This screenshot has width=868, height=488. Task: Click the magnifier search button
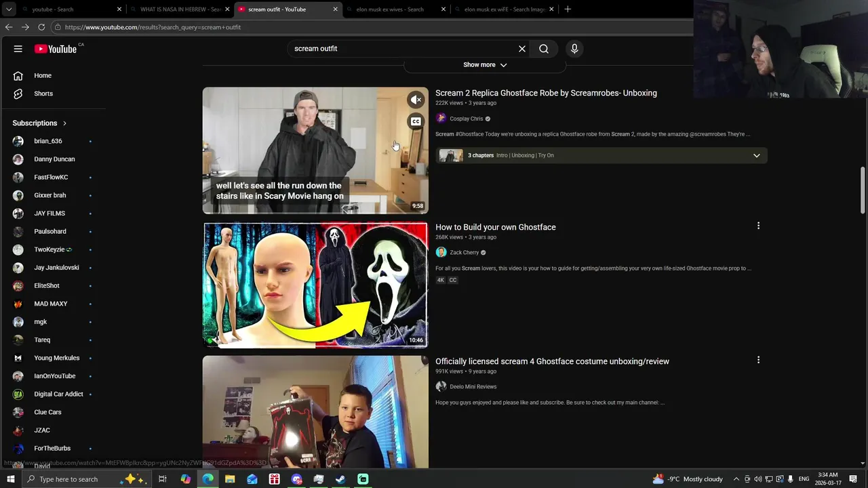click(x=544, y=49)
